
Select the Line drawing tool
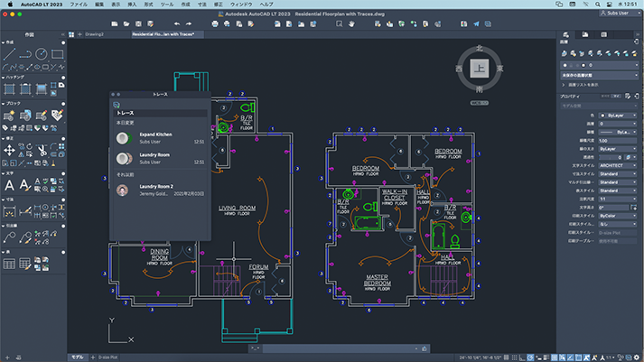click(x=9, y=54)
